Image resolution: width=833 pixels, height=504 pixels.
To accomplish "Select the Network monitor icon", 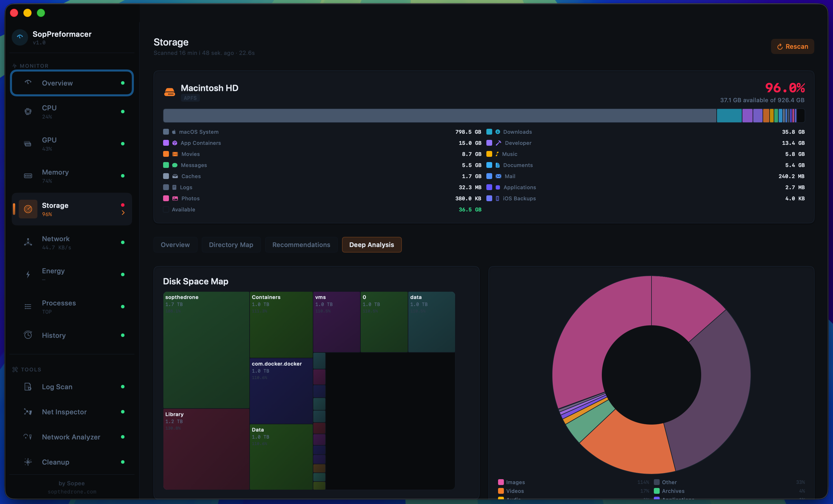I will point(28,242).
